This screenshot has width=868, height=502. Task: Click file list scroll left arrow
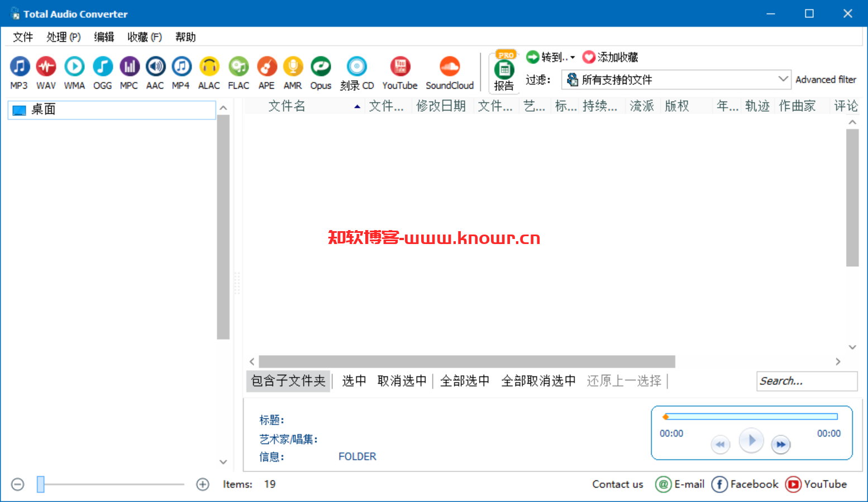click(252, 362)
